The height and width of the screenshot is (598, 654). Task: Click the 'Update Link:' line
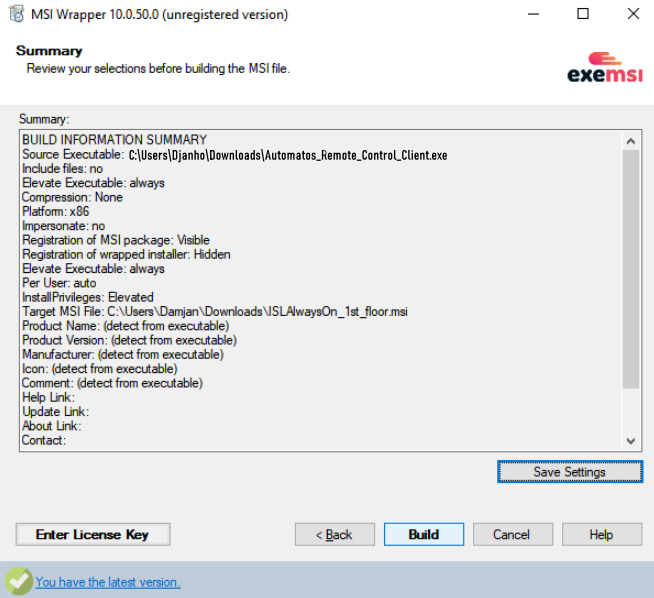coord(55,412)
